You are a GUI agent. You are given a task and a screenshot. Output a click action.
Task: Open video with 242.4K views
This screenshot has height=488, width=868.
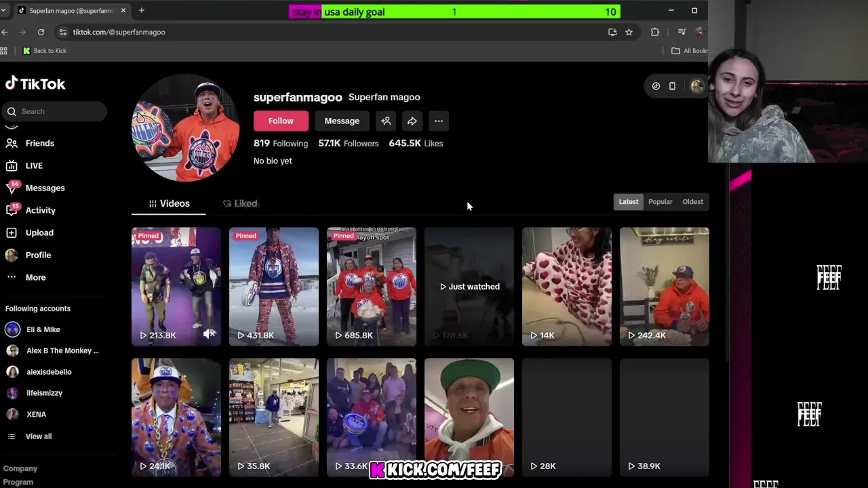click(664, 286)
